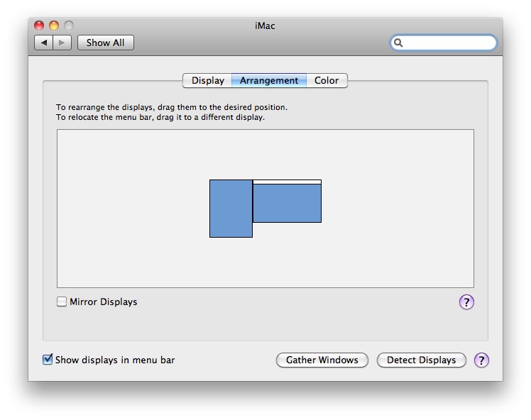Minimize the iMac window with yellow button
This screenshot has width=531, height=420.
54,26
